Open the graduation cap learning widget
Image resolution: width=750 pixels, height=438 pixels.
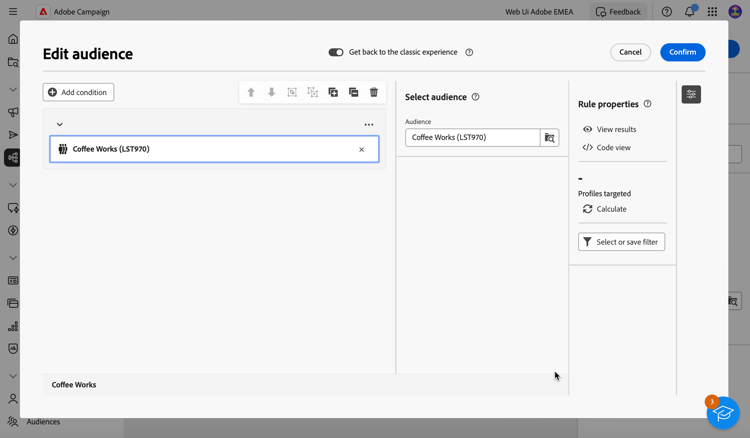pyautogui.click(x=722, y=412)
